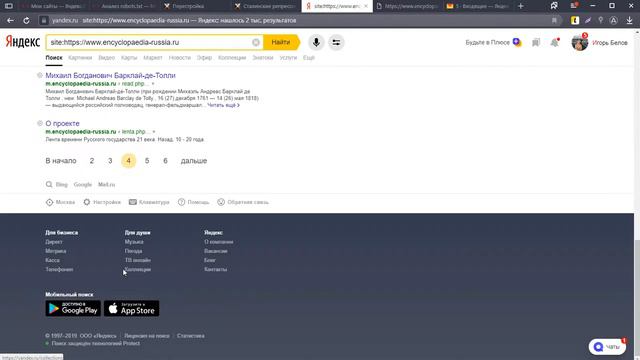
Task: Open the search settings sliders icon
Action: tap(336, 42)
